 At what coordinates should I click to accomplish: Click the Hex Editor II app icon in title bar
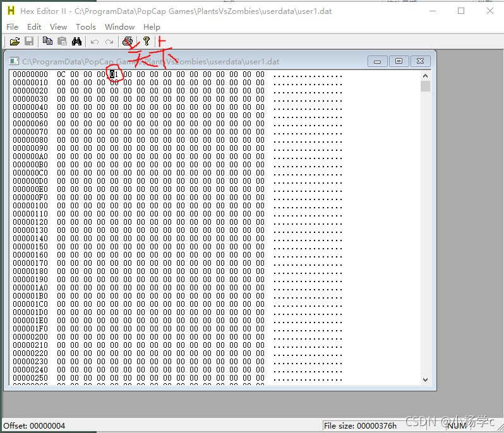pyautogui.click(x=11, y=11)
